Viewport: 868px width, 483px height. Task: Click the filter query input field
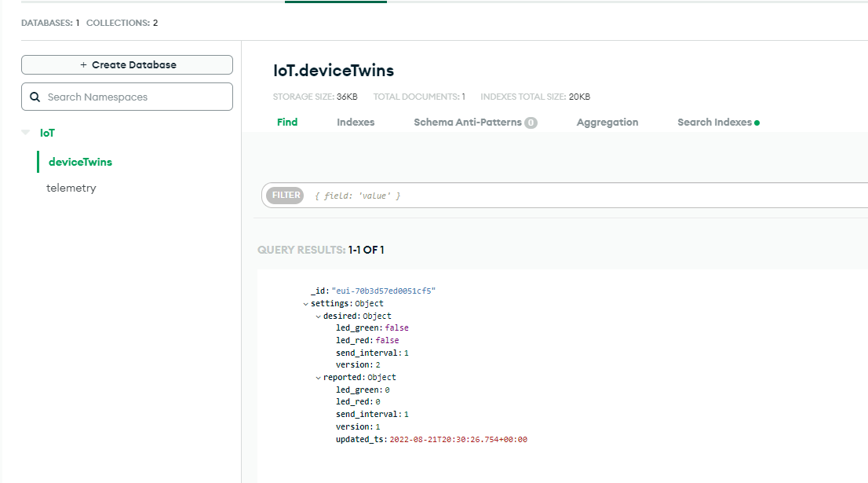point(587,196)
